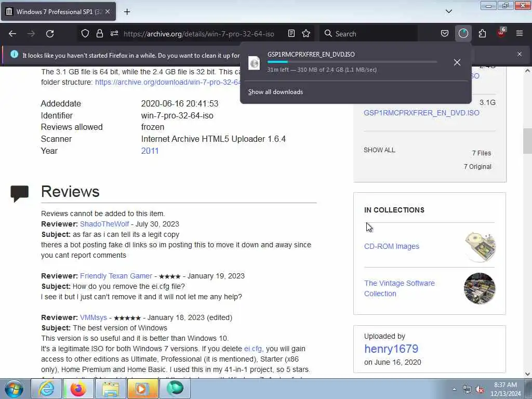Screen dimensions: 532x399
Task: Reload the current page
Action: pos(50,34)
